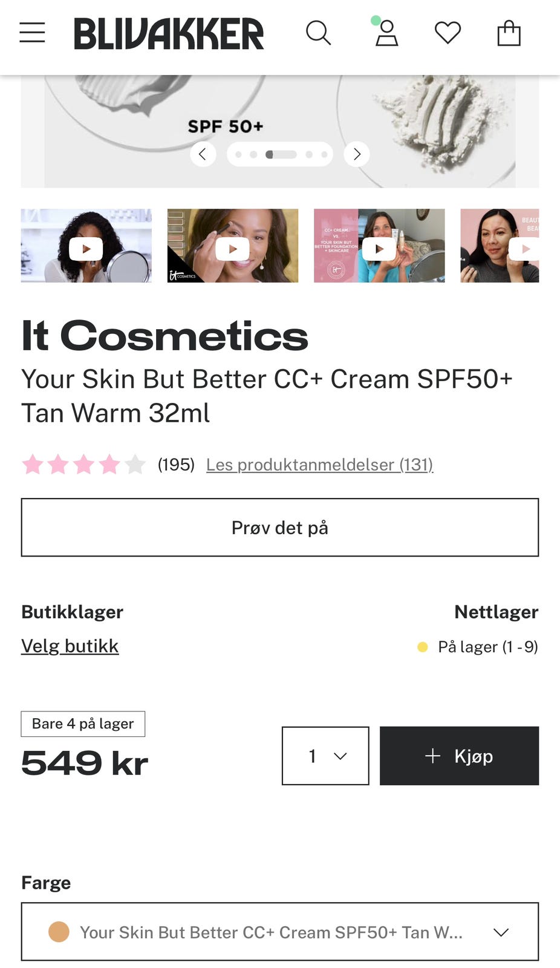Play the pink CC+ cream video

coord(379,248)
